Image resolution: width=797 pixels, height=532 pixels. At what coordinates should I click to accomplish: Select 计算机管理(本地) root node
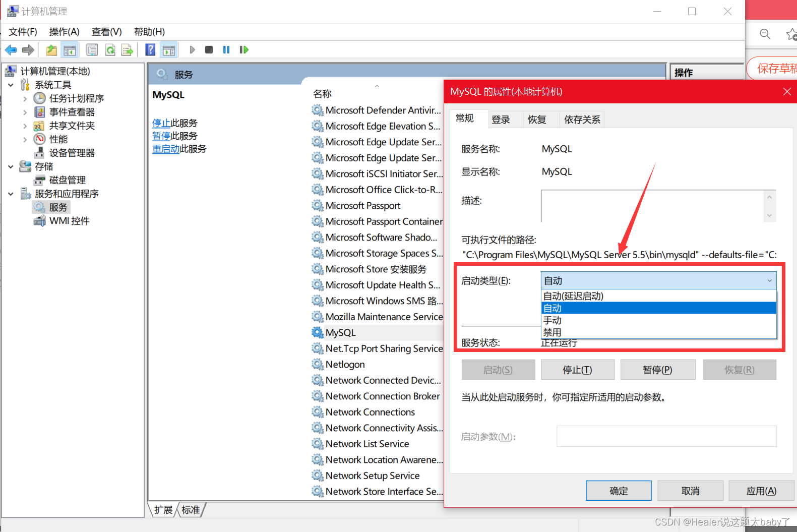pyautogui.click(x=55, y=71)
